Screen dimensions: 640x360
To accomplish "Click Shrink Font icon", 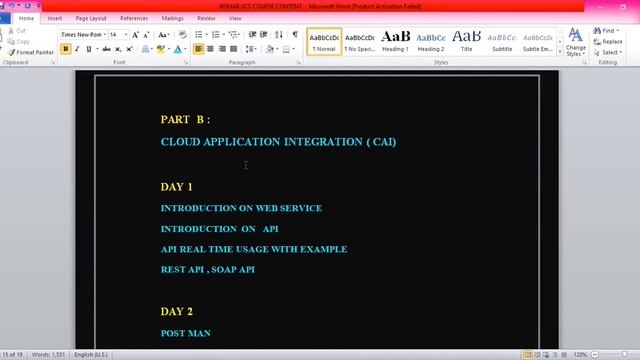I will coord(146,35).
